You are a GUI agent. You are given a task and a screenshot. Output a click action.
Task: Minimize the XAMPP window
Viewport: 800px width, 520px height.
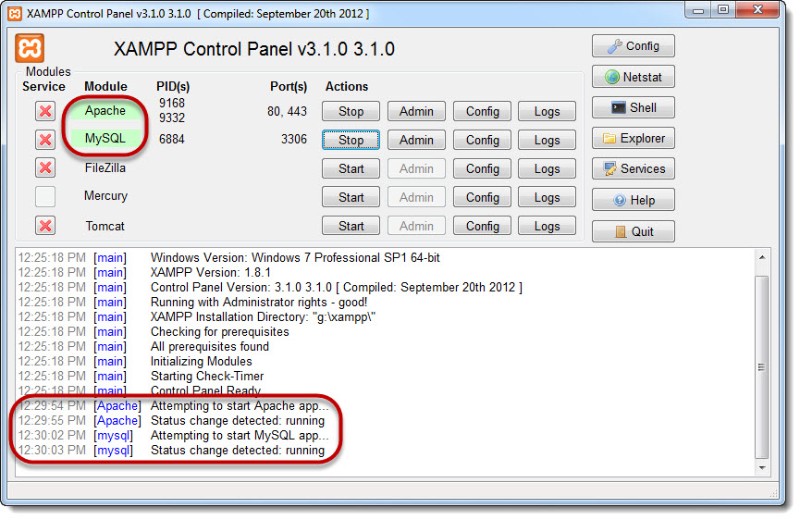pos(698,10)
